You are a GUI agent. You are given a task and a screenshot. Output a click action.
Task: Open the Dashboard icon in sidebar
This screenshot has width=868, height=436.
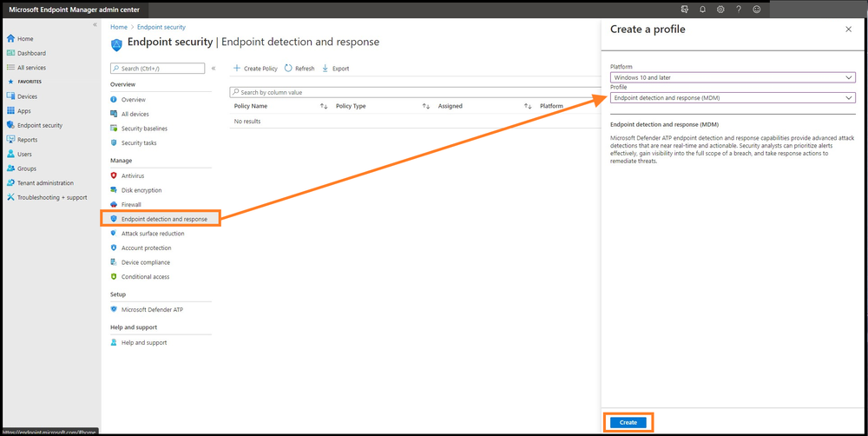coord(10,53)
